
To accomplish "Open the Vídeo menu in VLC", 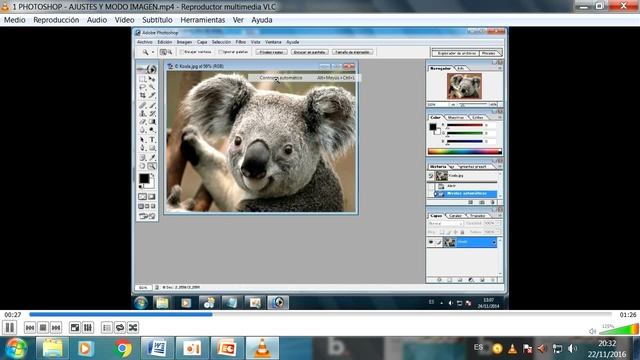I will [x=124, y=20].
